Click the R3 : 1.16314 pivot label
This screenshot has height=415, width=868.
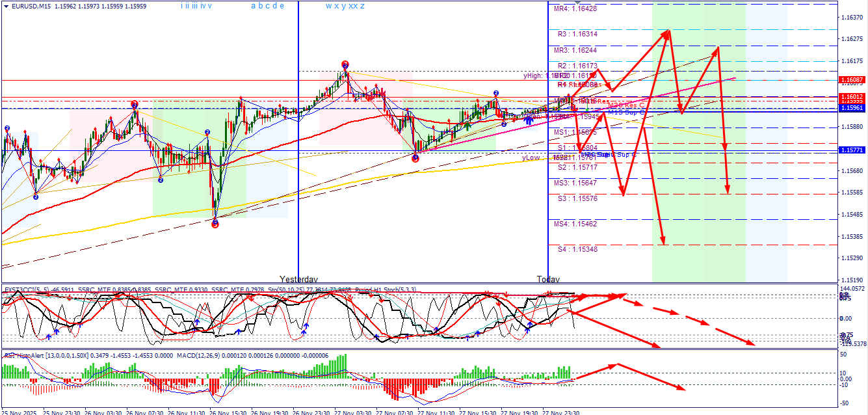coord(577,34)
